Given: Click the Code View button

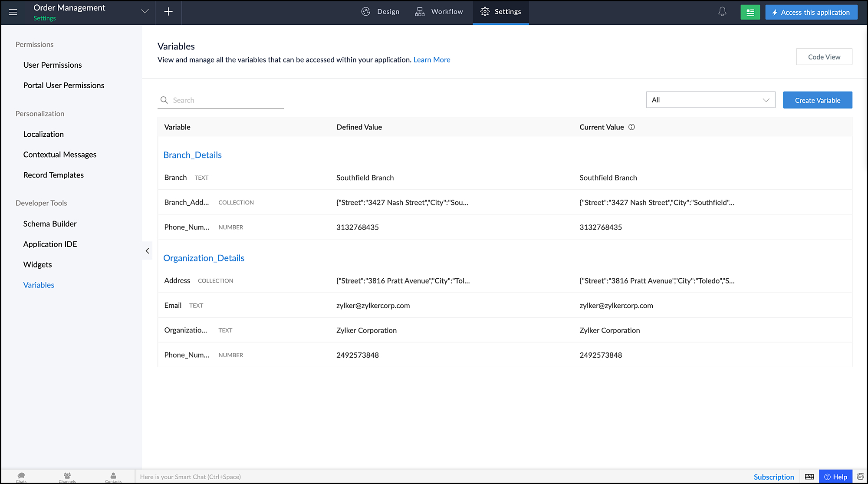Looking at the screenshot, I should click(824, 57).
